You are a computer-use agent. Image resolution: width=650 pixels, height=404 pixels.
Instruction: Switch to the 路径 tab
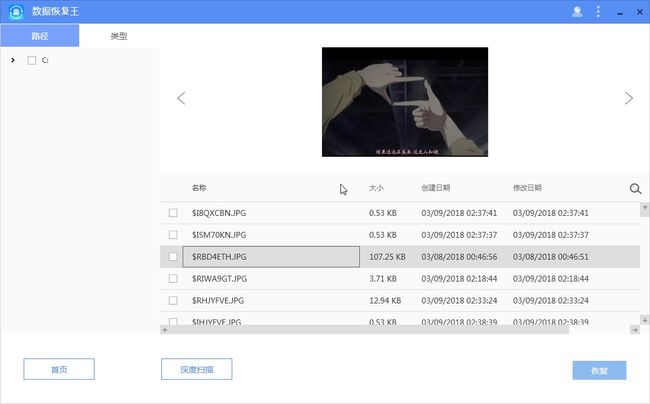click(39, 36)
